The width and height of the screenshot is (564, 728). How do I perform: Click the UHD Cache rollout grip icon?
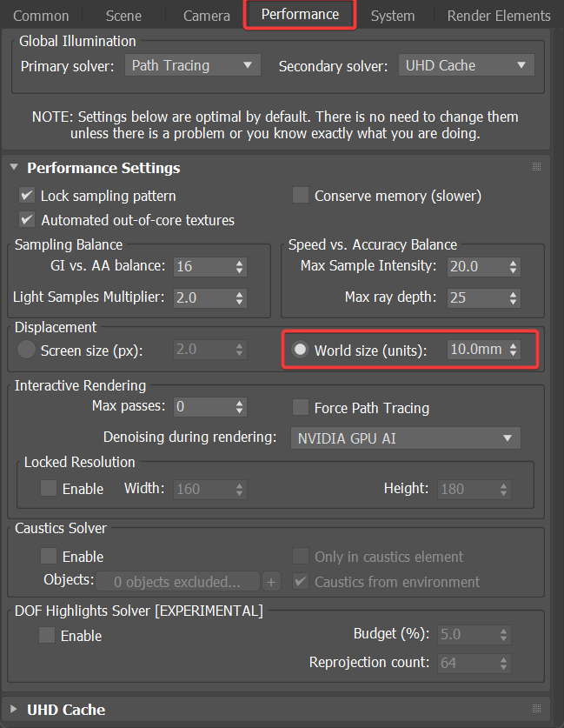tap(536, 709)
